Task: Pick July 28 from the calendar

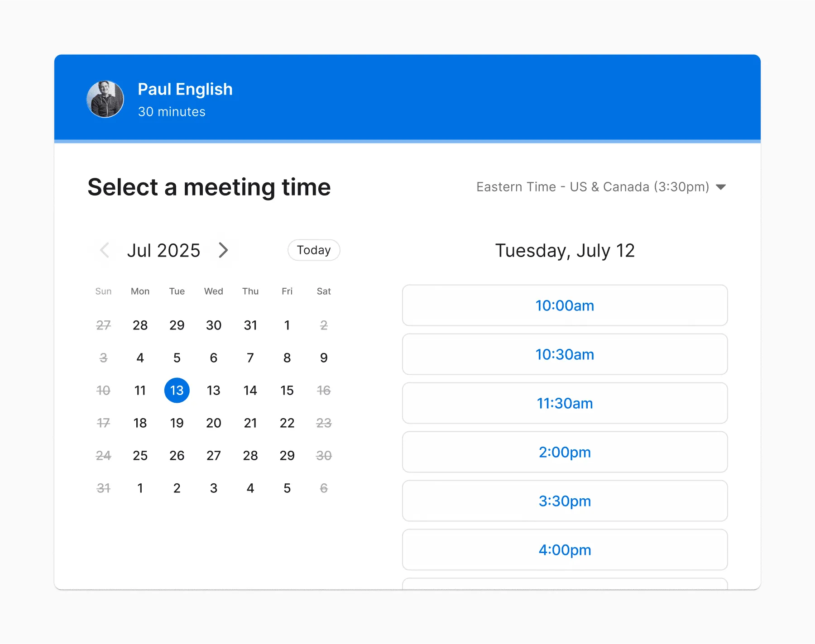Action: click(x=250, y=455)
